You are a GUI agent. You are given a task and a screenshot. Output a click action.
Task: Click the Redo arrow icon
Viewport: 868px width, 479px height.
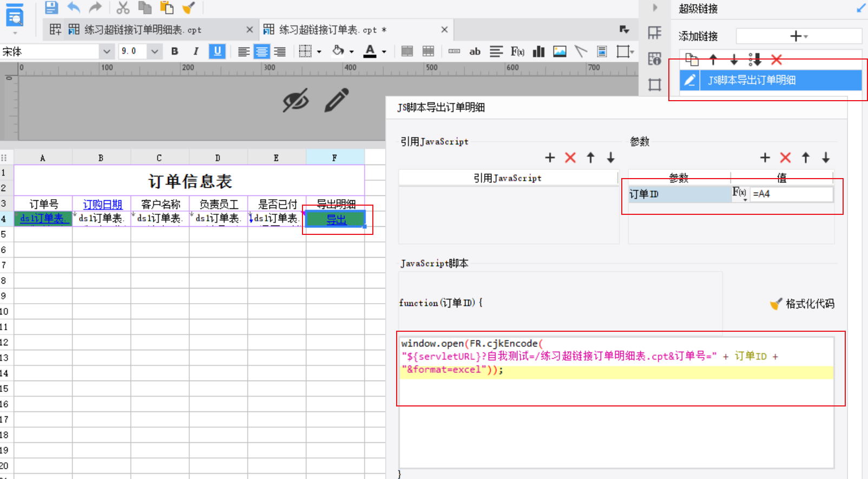tap(95, 8)
